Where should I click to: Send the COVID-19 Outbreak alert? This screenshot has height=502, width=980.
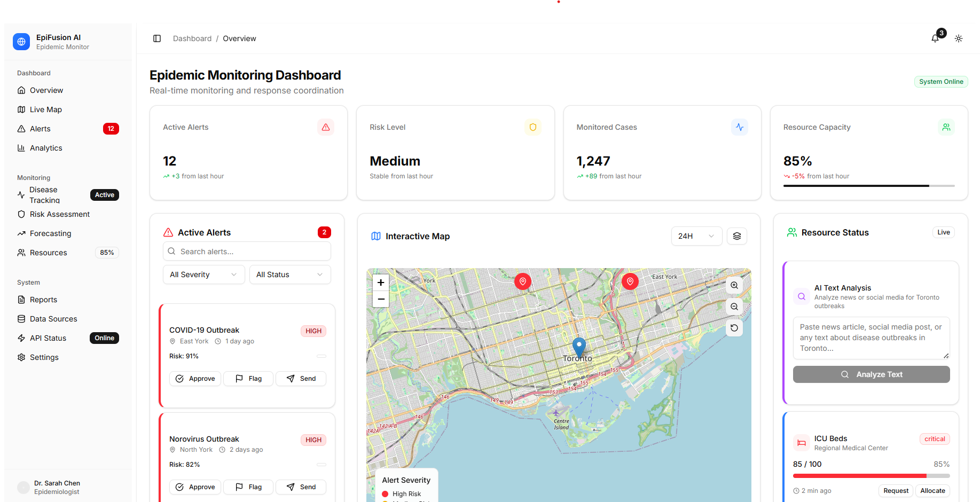coord(301,379)
